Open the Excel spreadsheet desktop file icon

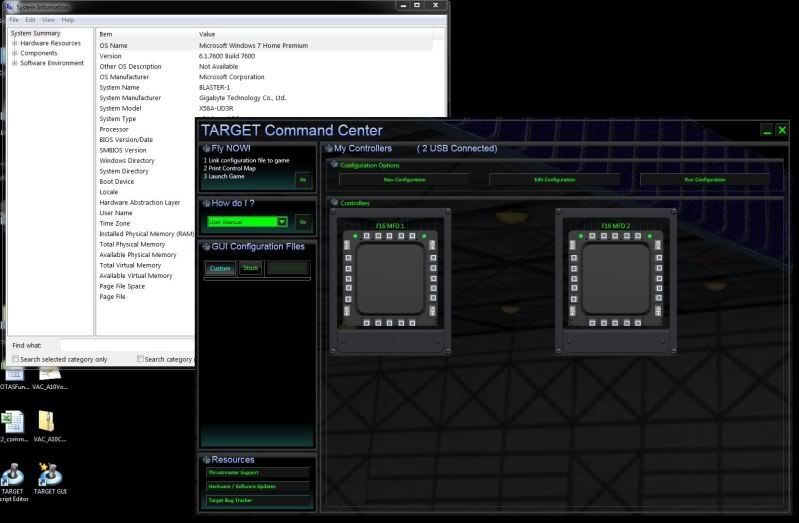[x=12, y=424]
